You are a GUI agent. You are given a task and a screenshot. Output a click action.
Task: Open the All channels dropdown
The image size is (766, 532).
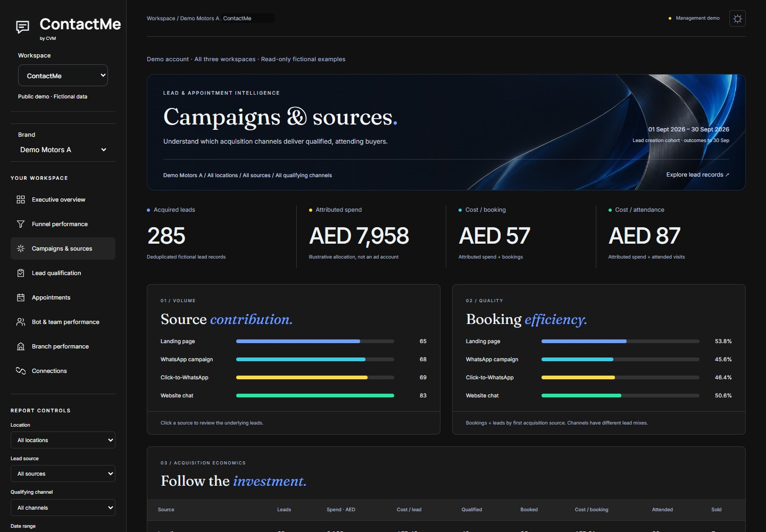63,508
